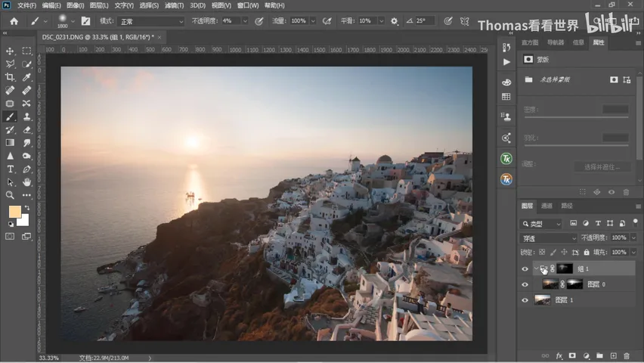Toggle pressure for opacity button
Viewport: 644px width, 363px height.
click(x=259, y=21)
